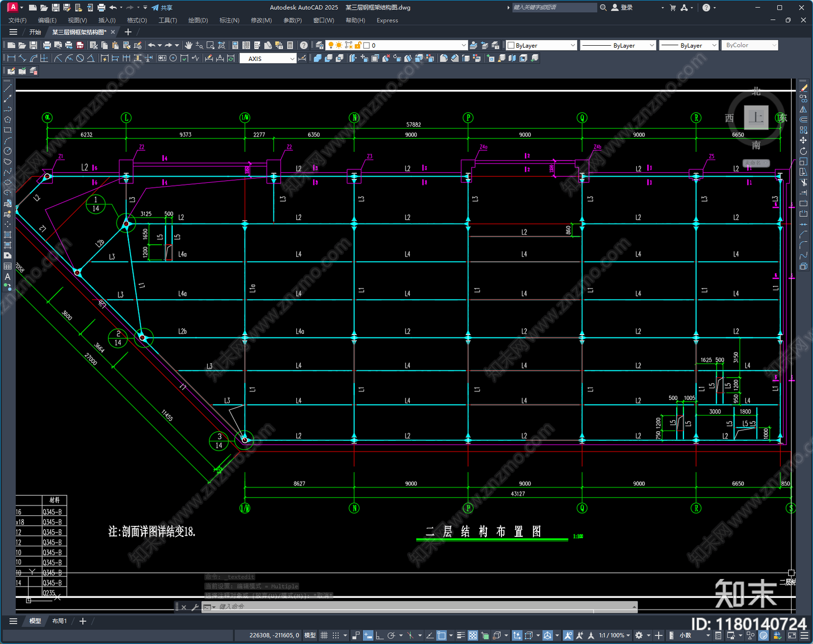Open the 1:1 / 100% annotation scale dropdown
This screenshot has width=813, height=644.
614,635
